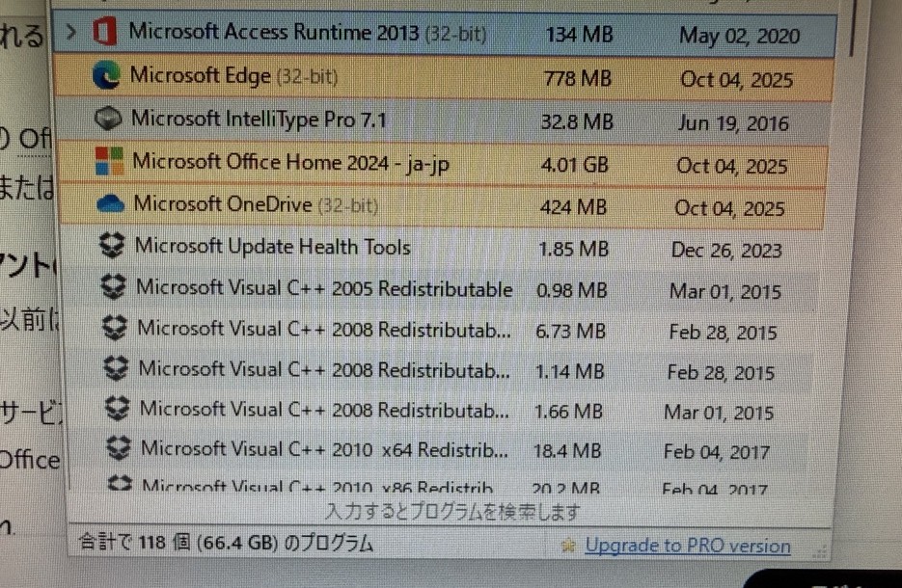Click the Visual C++ 2010 x64 icon
The image size is (902, 588).
pos(119,448)
